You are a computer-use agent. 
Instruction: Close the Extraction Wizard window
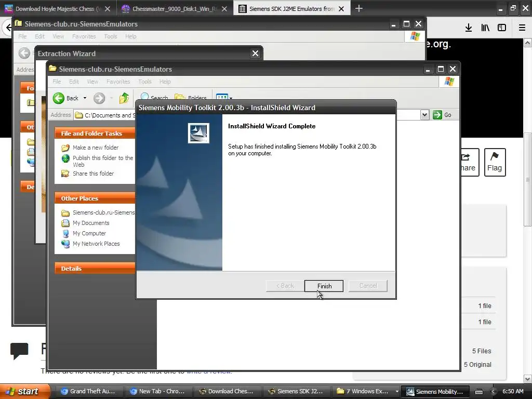click(255, 54)
